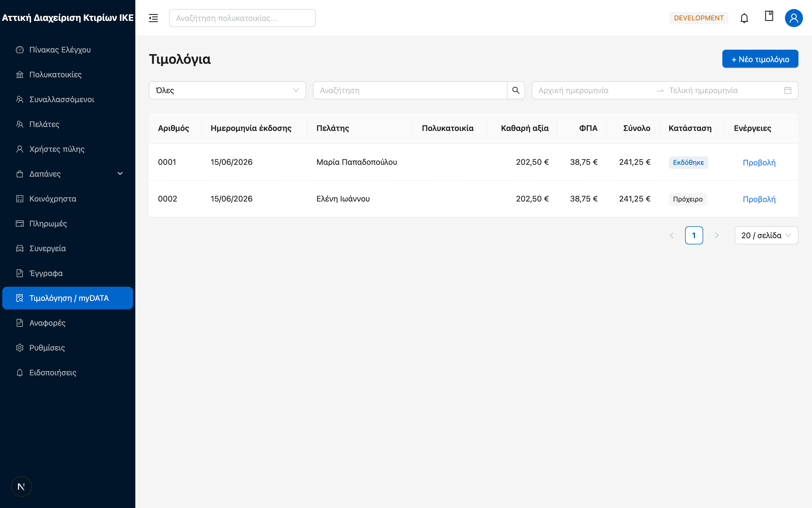Click the Πρόχειρο status tag

coord(687,199)
